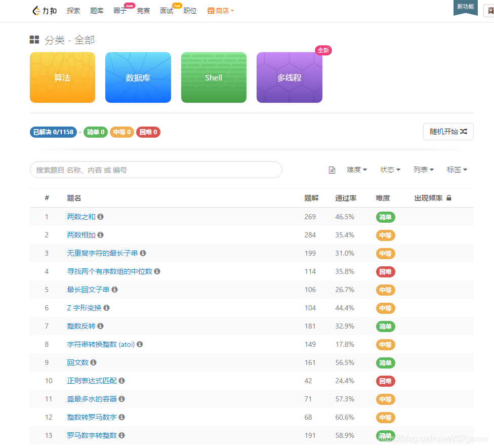The height and width of the screenshot is (448, 494).
Task: Open the 状态 filter dropdown
Action: pyautogui.click(x=390, y=169)
